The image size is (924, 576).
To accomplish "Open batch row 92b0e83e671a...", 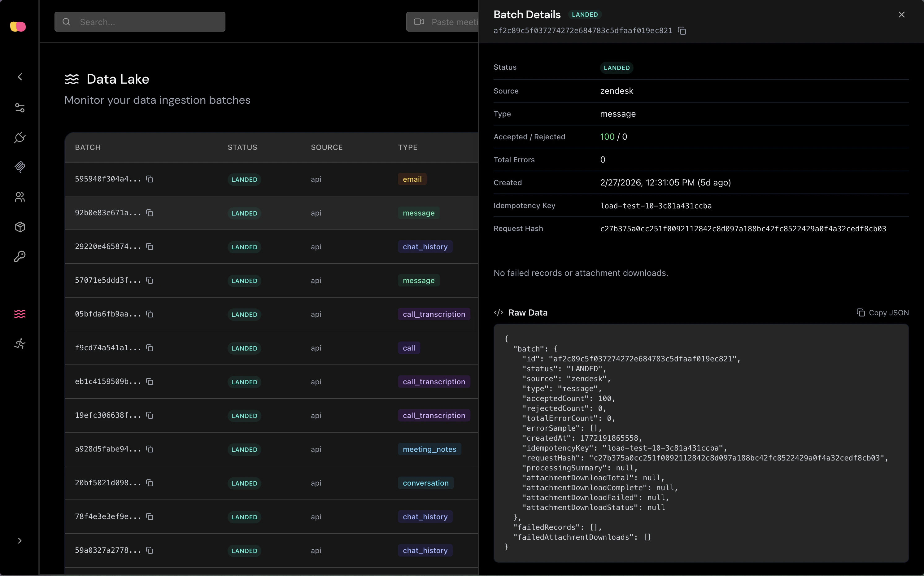I will (x=272, y=213).
